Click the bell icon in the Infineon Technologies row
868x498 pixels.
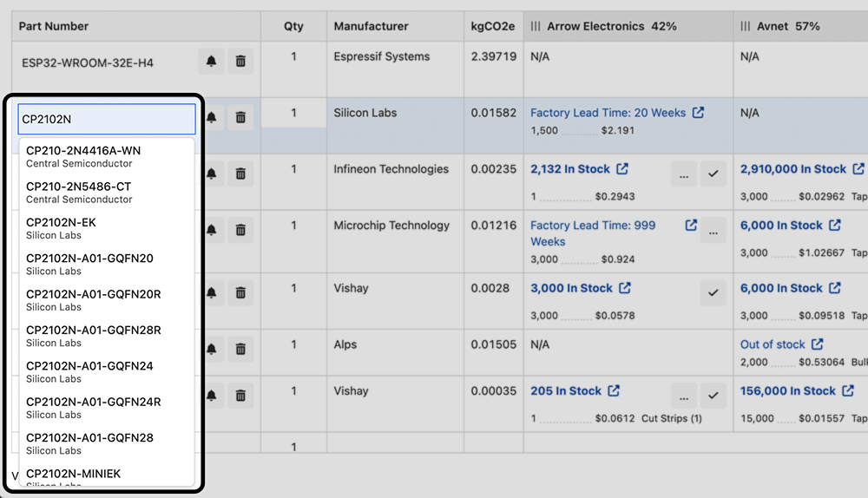point(212,174)
